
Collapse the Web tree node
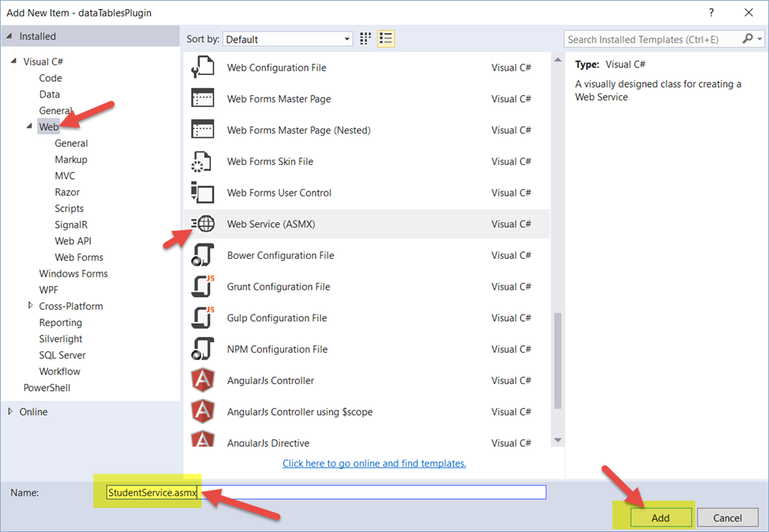click(29, 126)
